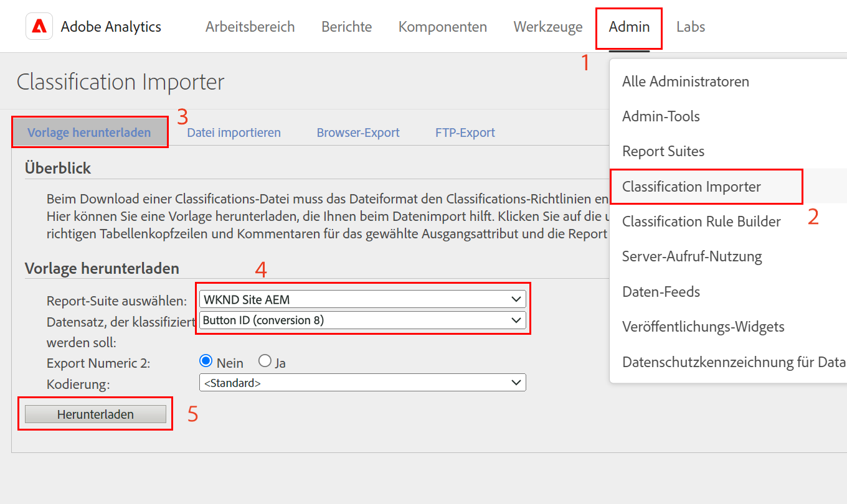Click the 'Kodierung:' label

coord(78,385)
